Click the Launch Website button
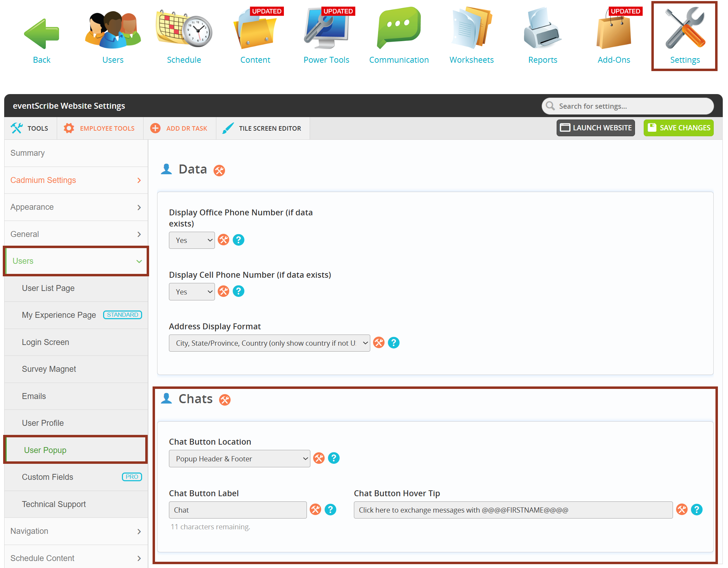 click(595, 128)
